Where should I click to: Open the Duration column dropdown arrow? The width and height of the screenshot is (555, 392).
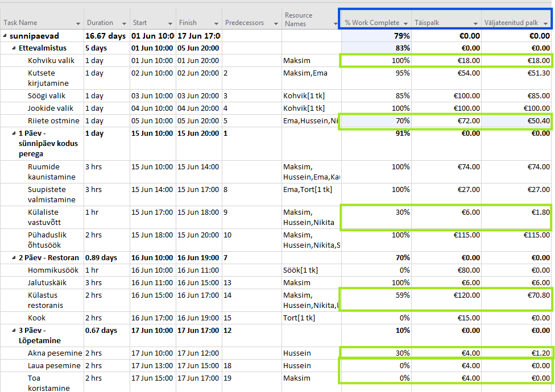(125, 23)
